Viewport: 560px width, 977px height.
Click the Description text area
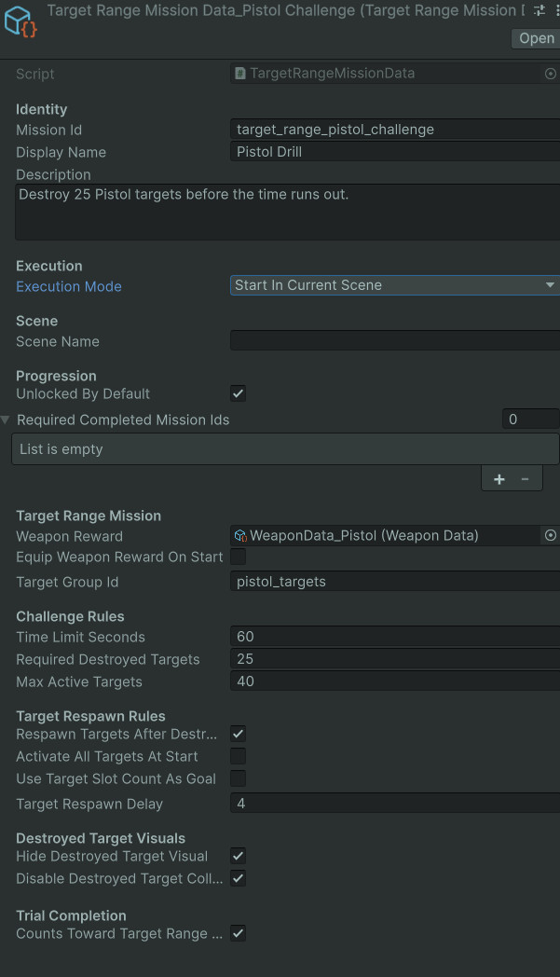[287, 212]
